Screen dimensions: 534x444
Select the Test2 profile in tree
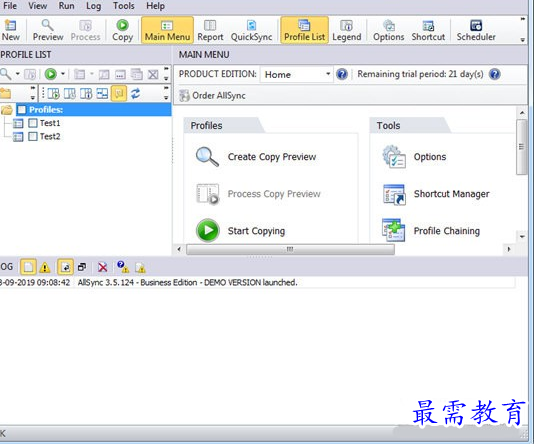50,137
